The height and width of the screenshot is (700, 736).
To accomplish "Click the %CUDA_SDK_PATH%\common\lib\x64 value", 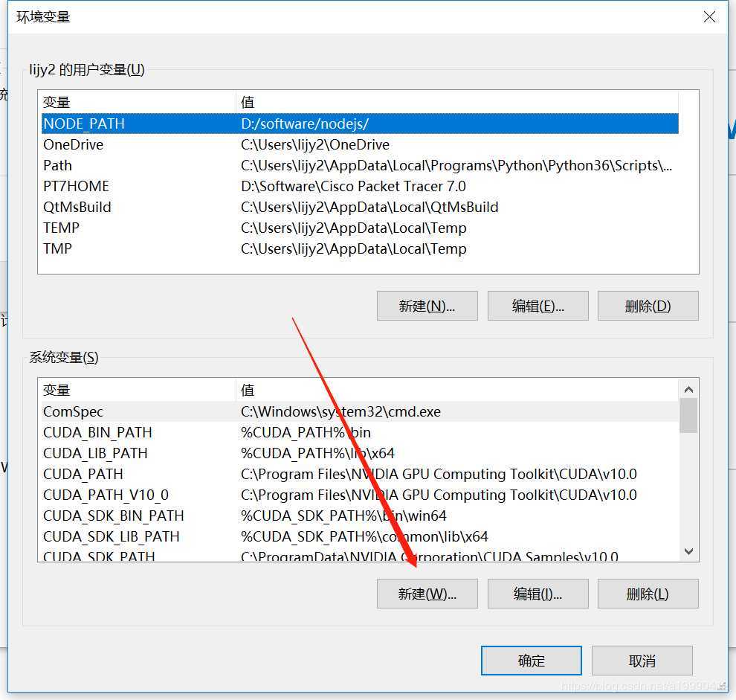I will coord(364,536).
